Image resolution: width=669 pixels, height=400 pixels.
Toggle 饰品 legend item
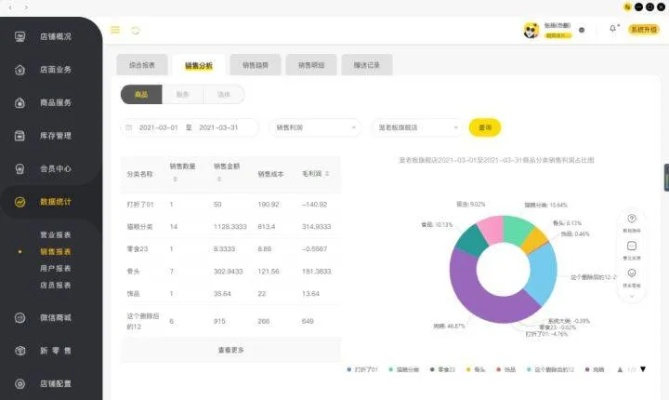(506, 370)
